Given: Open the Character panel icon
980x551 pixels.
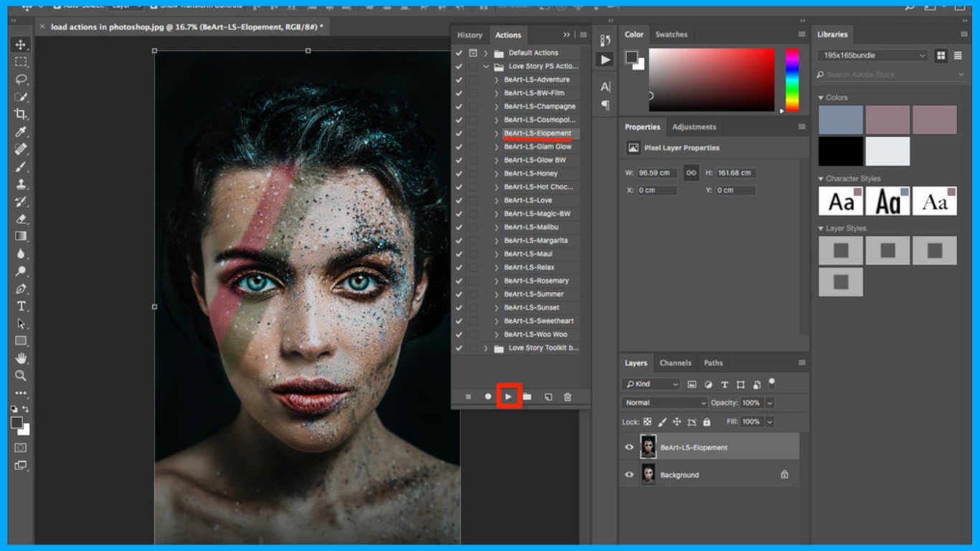Looking at the screenshot, I should point(606,87).
